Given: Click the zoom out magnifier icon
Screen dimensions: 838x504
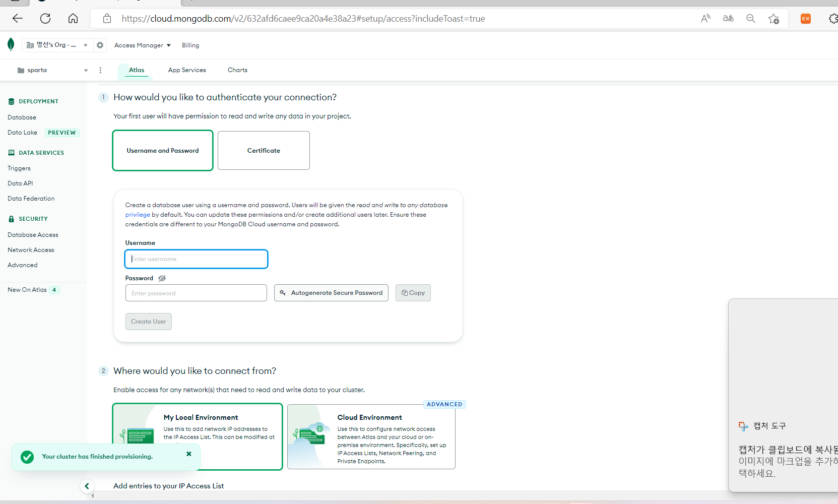Looking at the screenshot, I should coord(751,19).
